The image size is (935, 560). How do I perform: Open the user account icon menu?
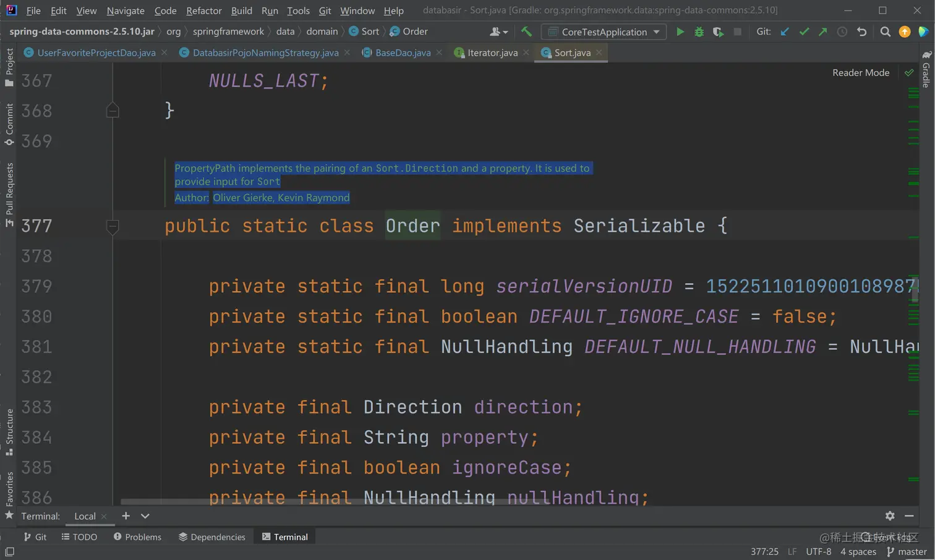tap(498, 32)
